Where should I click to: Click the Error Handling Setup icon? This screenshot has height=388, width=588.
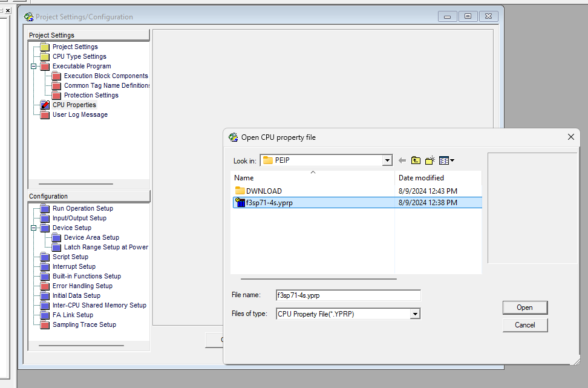pyautogui.click(x=45, y=286)
